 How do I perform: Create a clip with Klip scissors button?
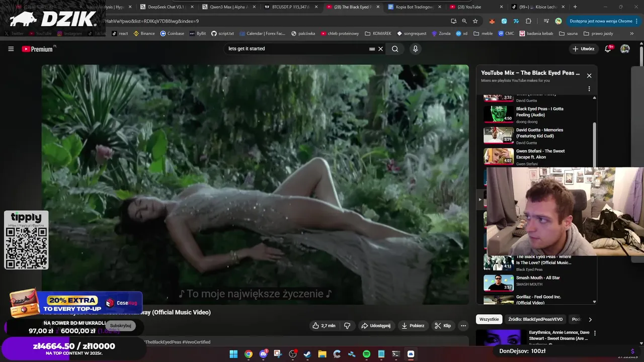443,326
